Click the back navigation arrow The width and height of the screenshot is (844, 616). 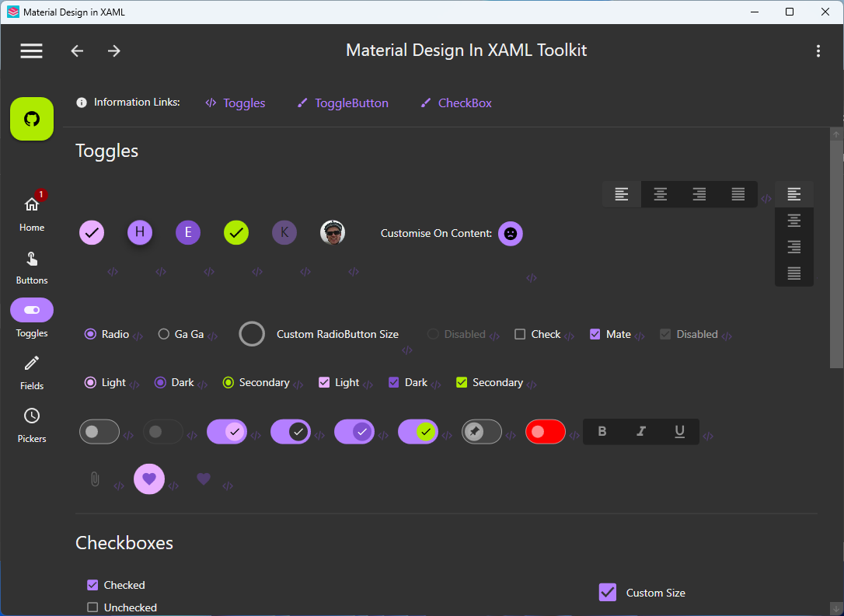[x=76, y=50]
